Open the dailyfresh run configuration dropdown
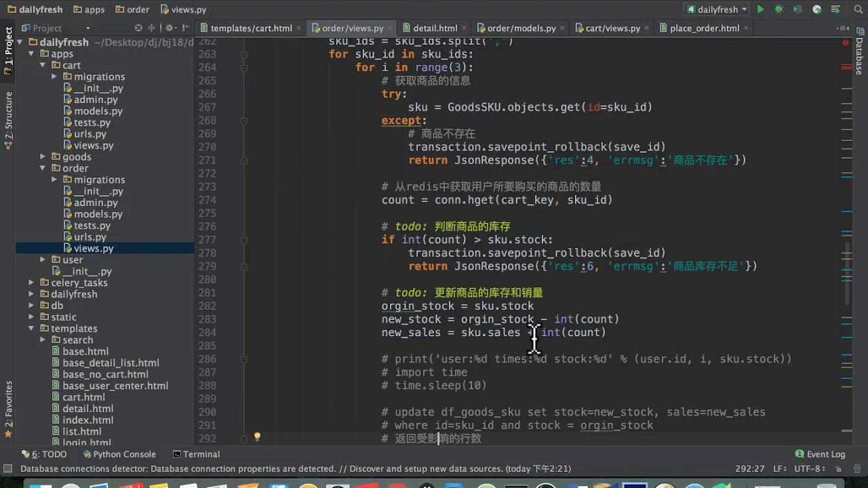Image resolution: width=868 pixels, height=488 pixels. [x=717, y=9]
